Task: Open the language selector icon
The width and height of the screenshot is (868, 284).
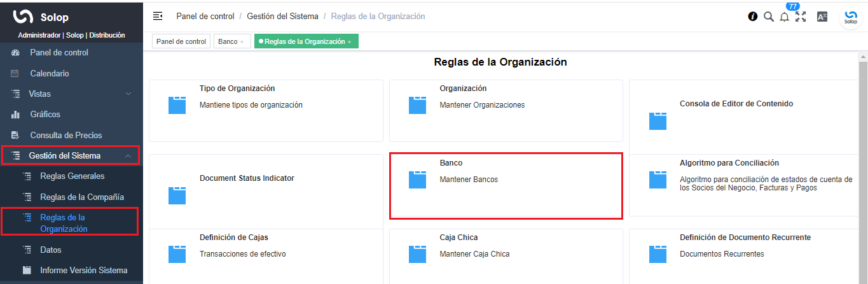Action: click(822, 17)
